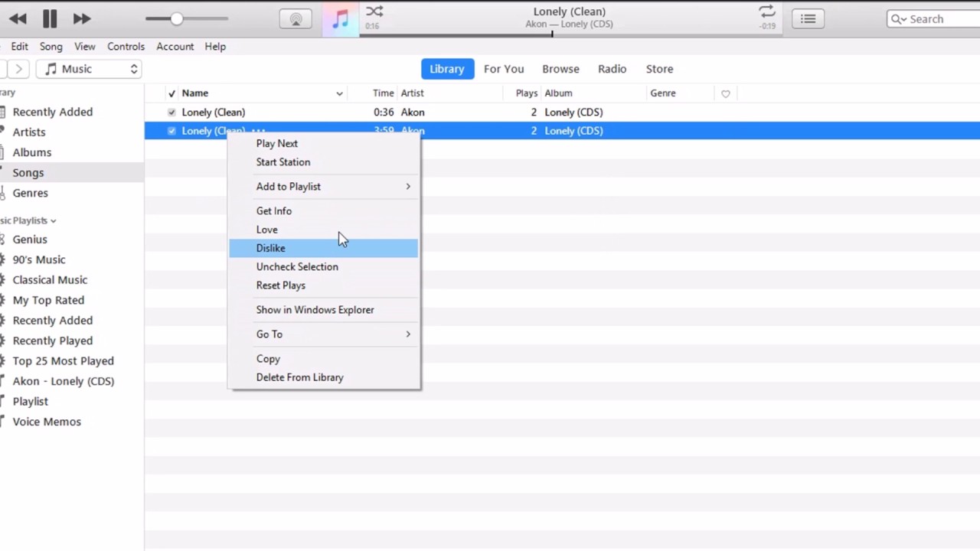
Task: Click the rewind previous track button
Action: click(18, 18)
